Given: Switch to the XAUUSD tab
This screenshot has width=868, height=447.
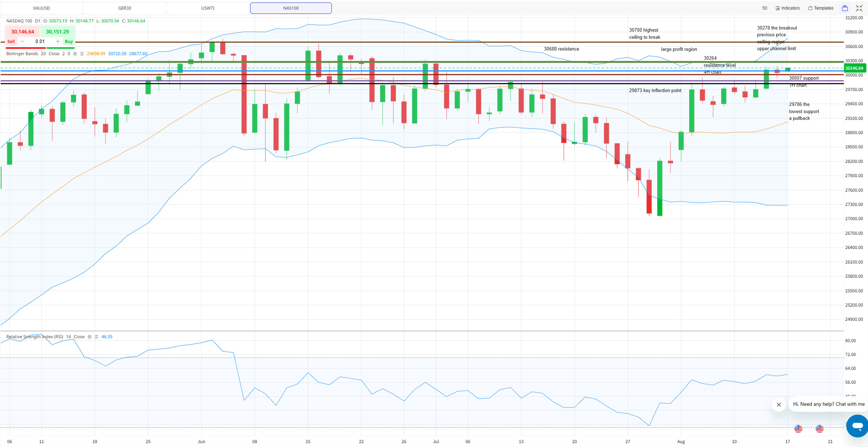Looking at the screenshot, I should coord(42,8).
